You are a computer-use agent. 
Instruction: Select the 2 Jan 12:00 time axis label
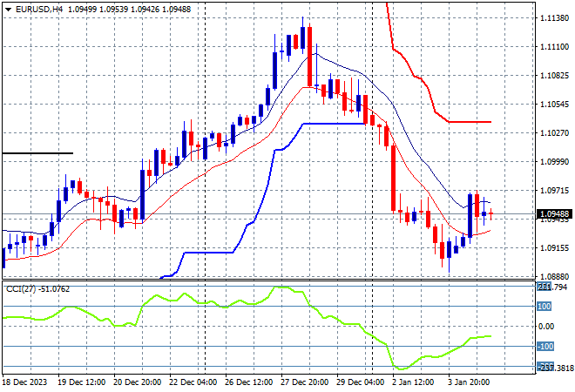pos(413,382)
